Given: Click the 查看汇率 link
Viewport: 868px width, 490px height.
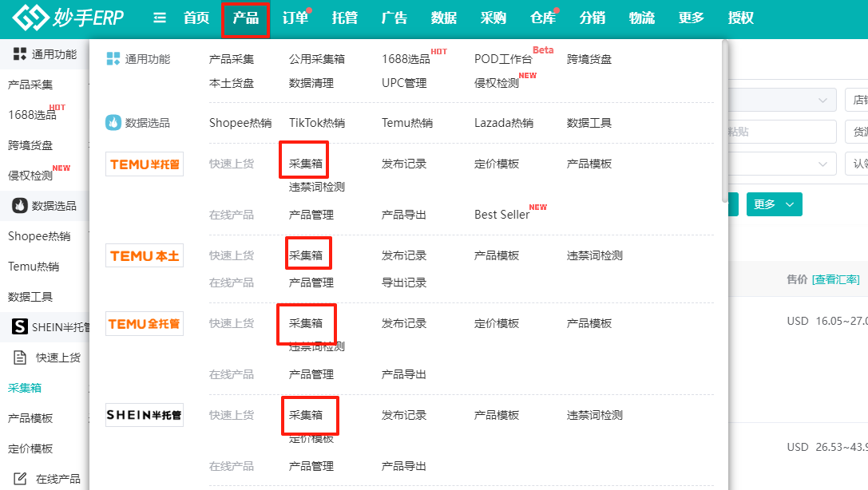Looking at the screenshot, I should click(x=835, y=279).
